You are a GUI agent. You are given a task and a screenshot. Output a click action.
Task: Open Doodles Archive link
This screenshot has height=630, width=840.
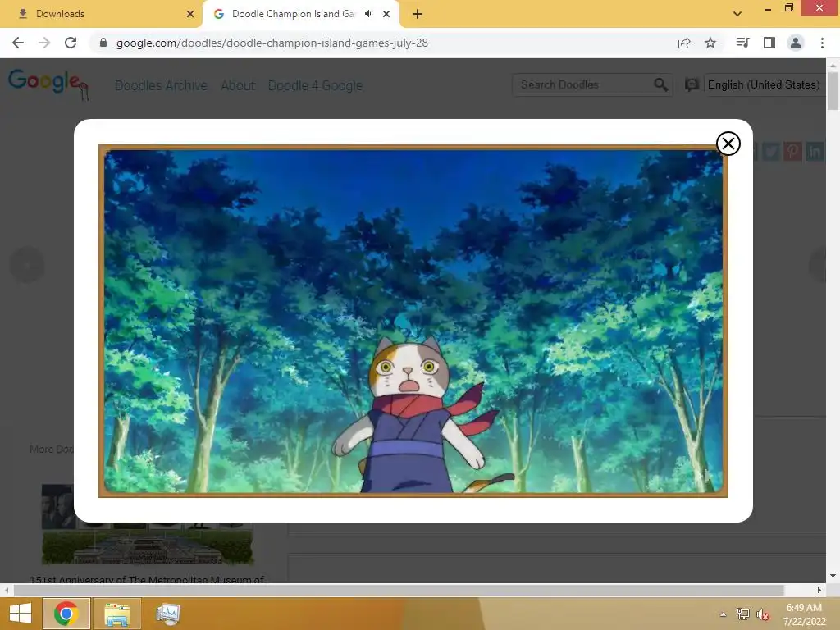[161, 85]
